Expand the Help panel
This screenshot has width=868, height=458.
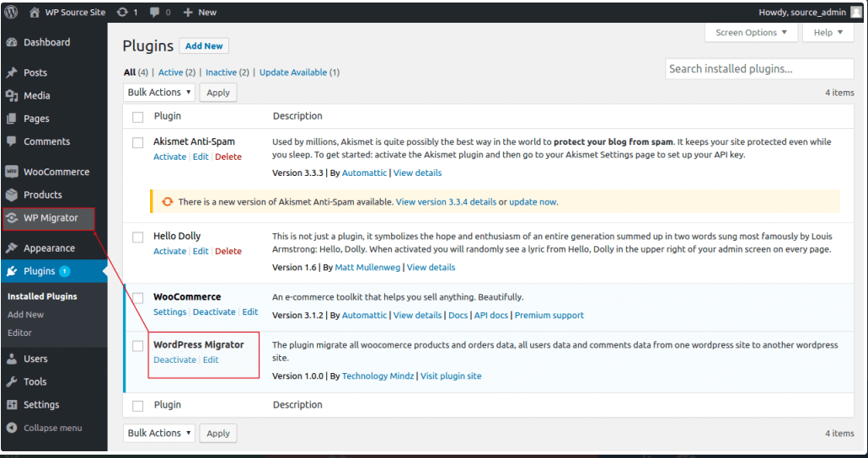point(828,33)
